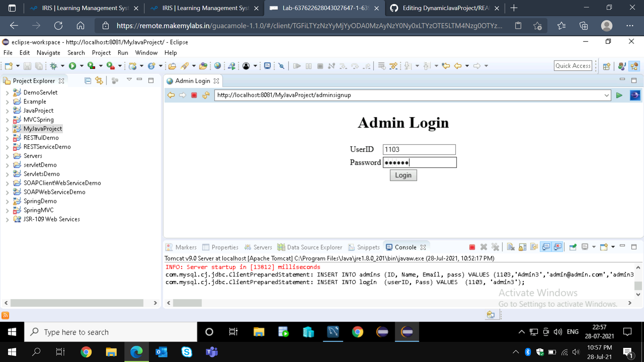This screenshot has height=362, width=644.
Task: Refresh the internal browser page
Action: coord(206,95)
